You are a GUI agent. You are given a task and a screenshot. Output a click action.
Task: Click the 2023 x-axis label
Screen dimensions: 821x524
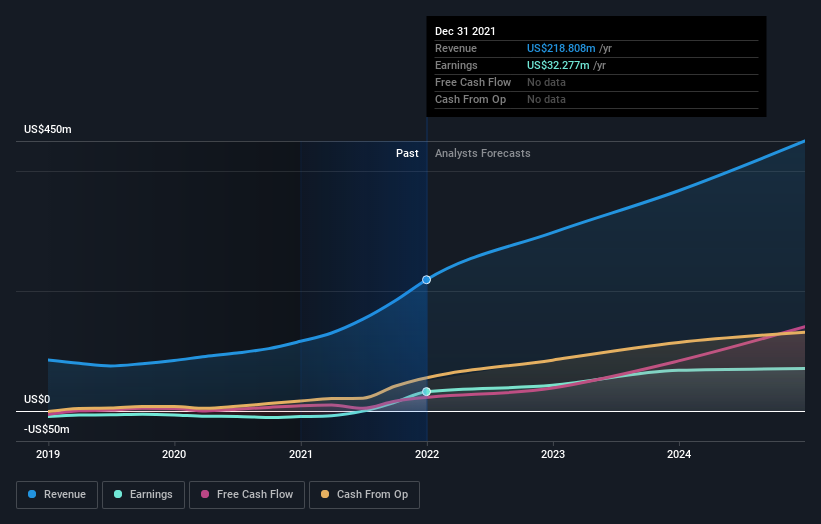pyautogui.click(x=553, y=454)
